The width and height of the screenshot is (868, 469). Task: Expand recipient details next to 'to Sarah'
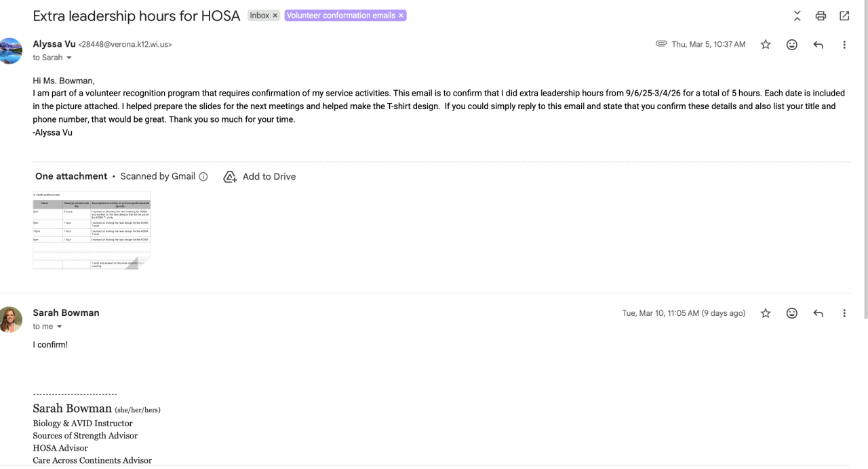pos(68,58)
